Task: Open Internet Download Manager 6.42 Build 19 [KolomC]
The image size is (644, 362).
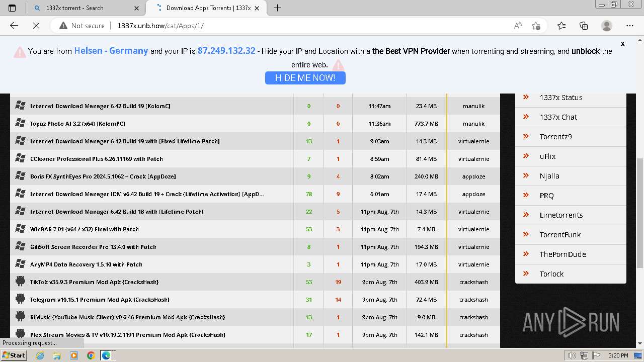Action: [x=100, y=106]
